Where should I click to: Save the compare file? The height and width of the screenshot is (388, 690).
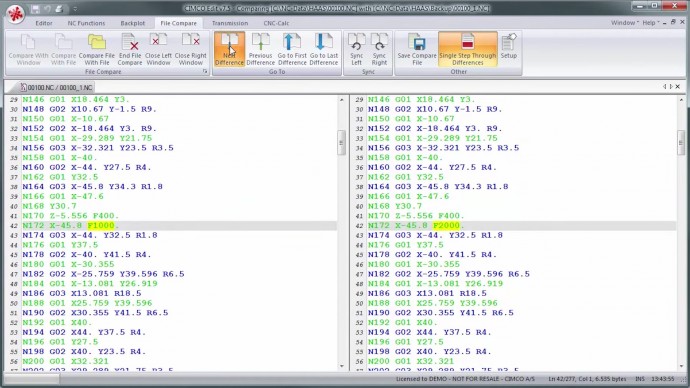point(417,49)
